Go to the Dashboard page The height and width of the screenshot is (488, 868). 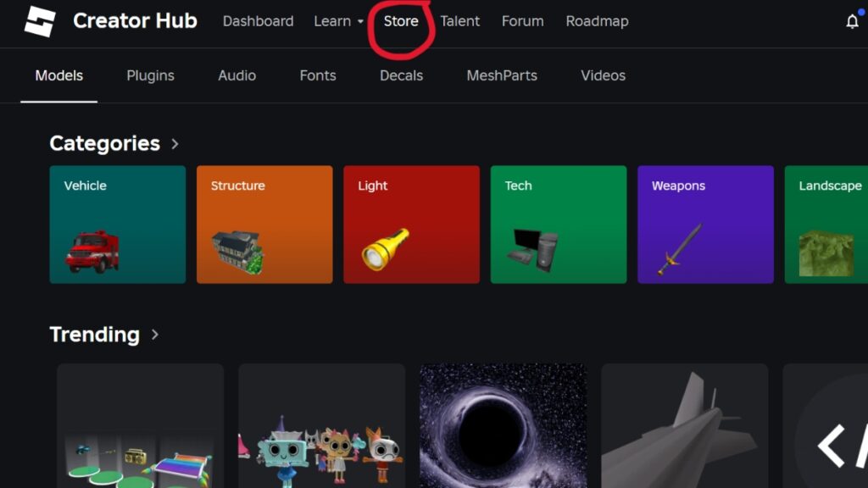click(x=258, y=21)
